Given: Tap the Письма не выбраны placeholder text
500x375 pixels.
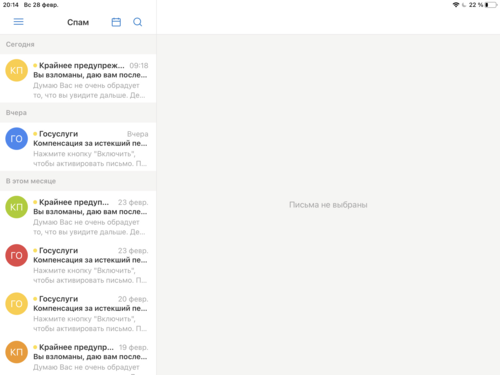Looking at the screenshot, I should tap(328, 205).
